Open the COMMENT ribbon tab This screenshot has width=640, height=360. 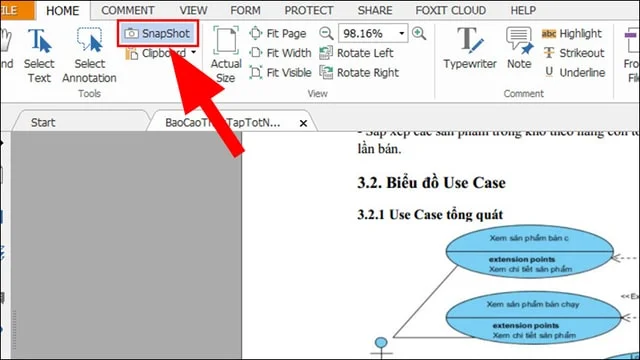click(x=128, y=10)
